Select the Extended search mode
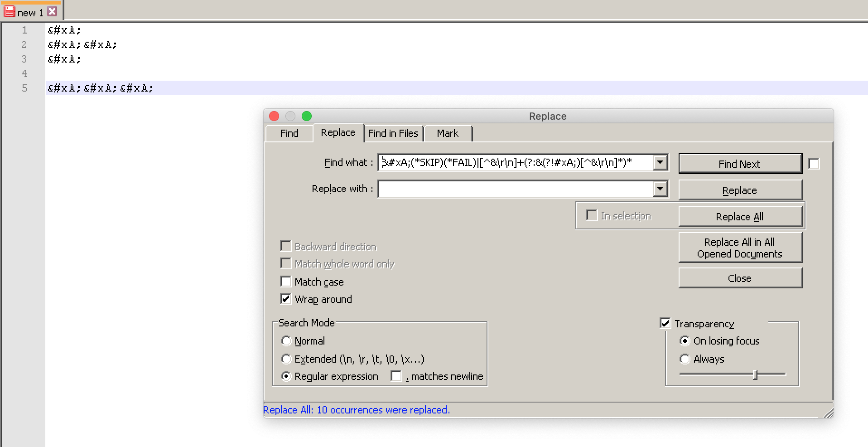Image resolution: width=868 pixels, height=447 pixels. (286, 359)
